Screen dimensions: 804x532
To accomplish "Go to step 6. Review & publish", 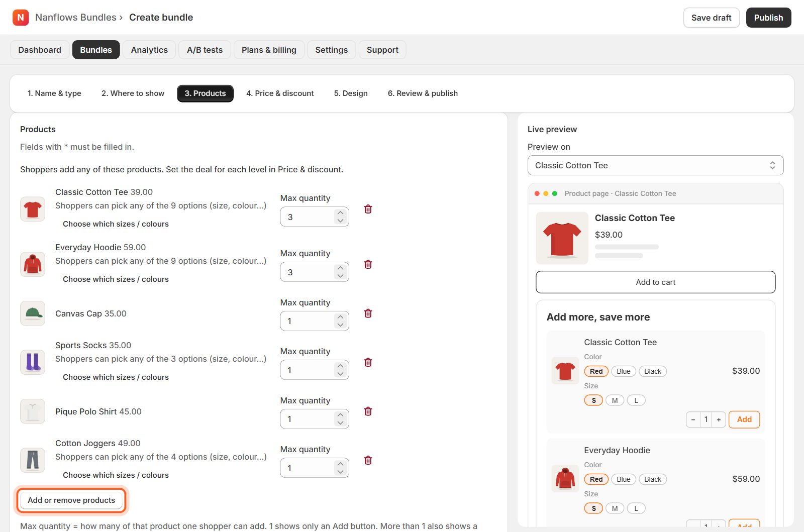I will [x=423, y=93].
